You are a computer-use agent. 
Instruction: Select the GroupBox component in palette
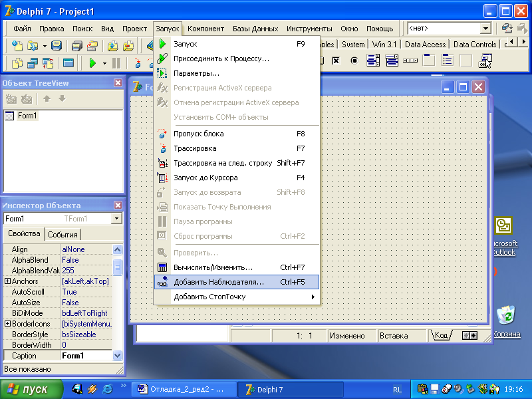(x=429, y=61)
